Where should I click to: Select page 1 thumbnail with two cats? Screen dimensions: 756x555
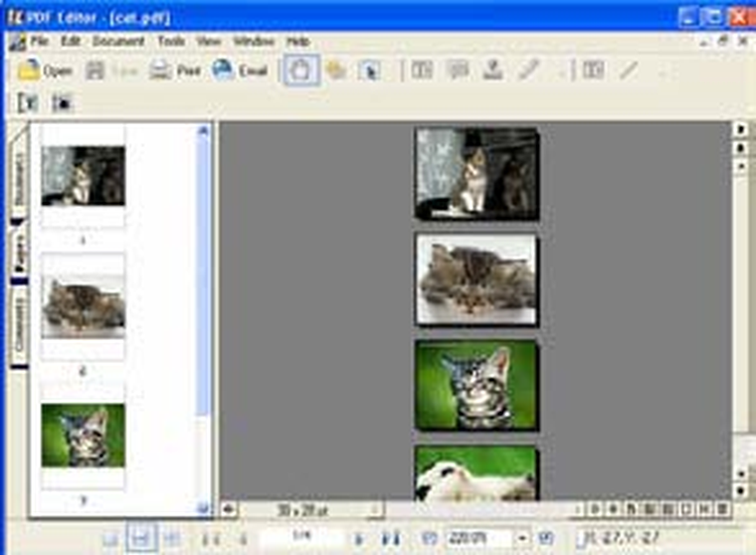(83, 176)
